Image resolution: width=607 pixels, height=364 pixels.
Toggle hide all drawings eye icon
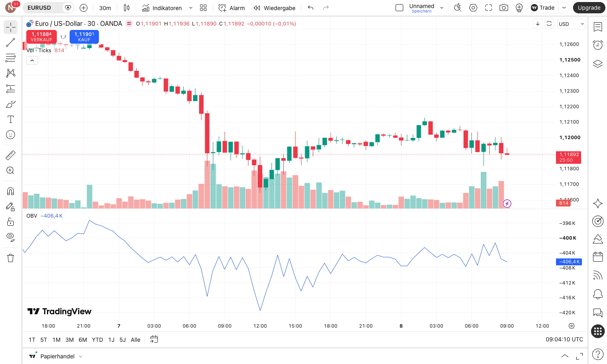(x=11, y=237)
